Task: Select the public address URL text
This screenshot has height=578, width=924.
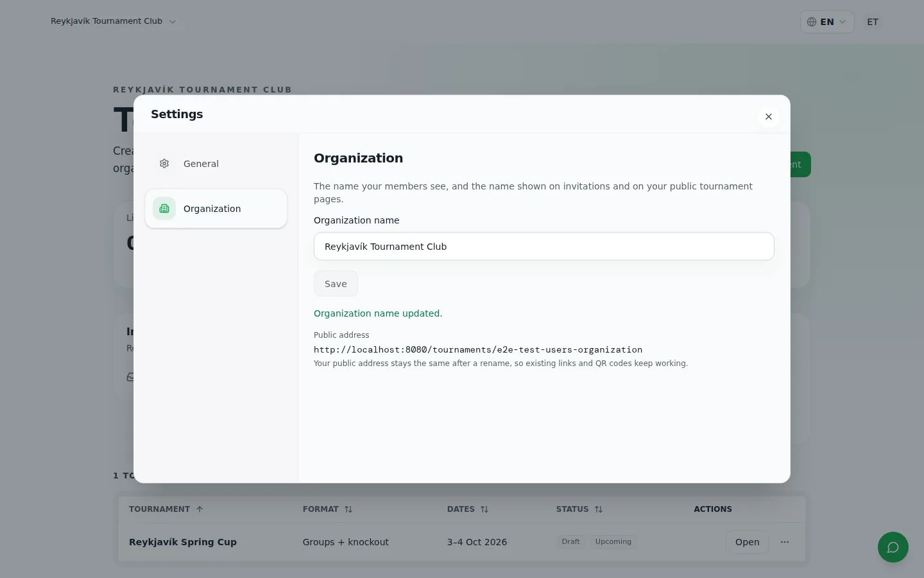Action: pyautogui.click(x=478, y=350)
